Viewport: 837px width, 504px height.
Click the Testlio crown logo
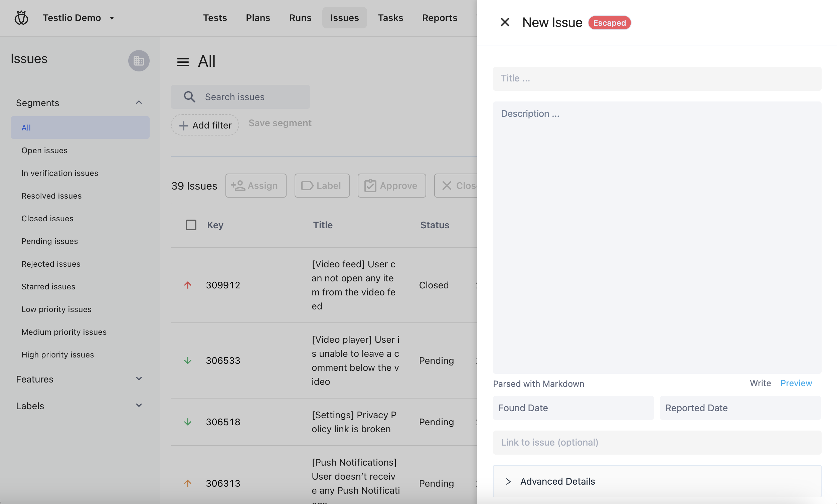(21, 17)
